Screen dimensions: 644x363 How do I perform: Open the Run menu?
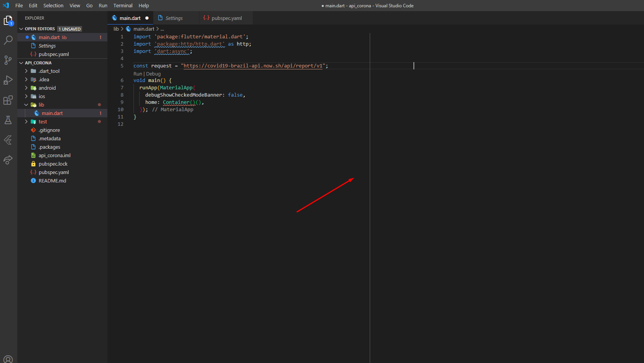[103, 5]
